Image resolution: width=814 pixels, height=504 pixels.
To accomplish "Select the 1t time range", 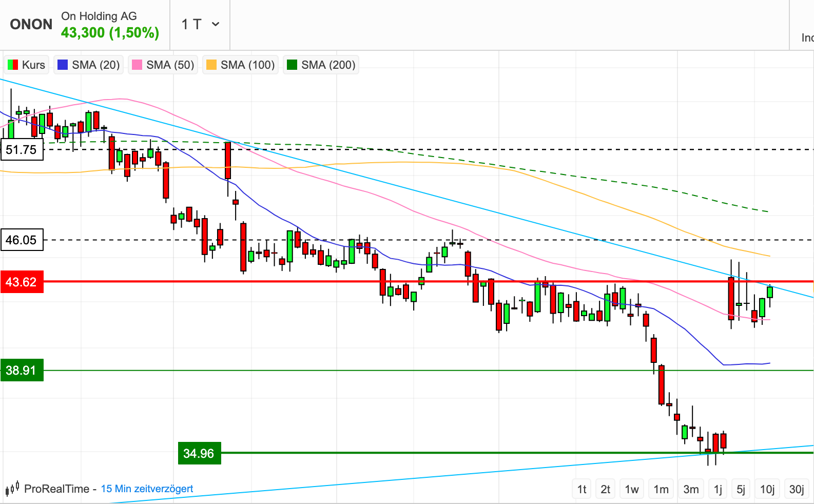I will pyautogui.click(x=582, y=489).
